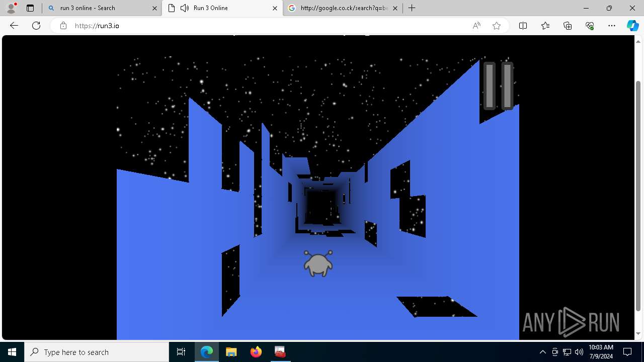Open network status tray icon
Image resolution: width=644 pixels, height=362 pixels.
567,352
